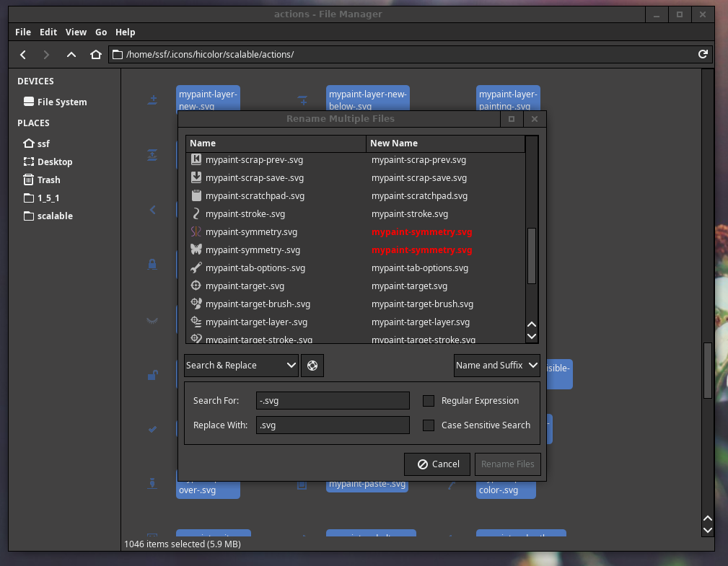728x566 pixels.
Task: Enable the Regular Expression checkbox
Action: pyautogui.click(x=429, y=401)
